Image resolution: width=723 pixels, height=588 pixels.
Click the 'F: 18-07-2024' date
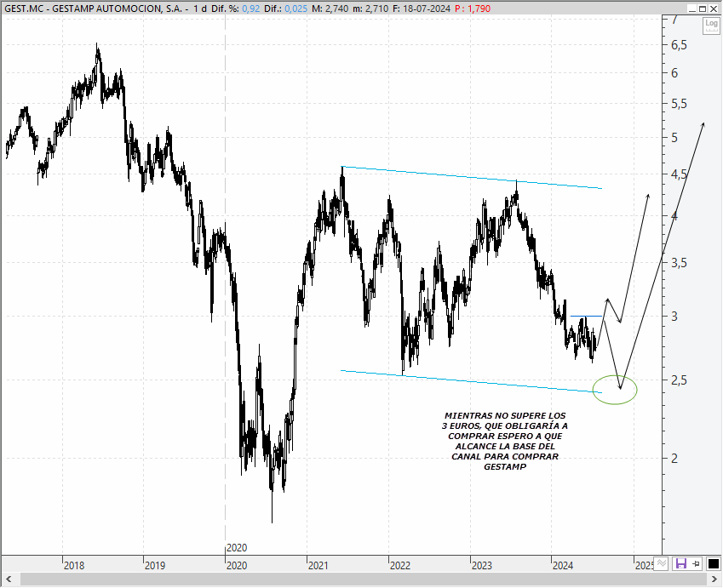tap(422, 9)
